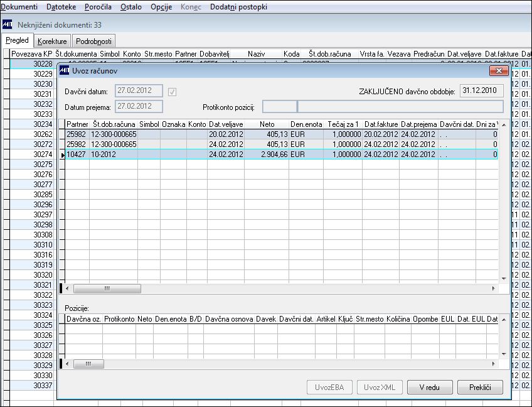This screenshot has width=532, height=407.
Task: Cancel the dialog with Prekliči button
Action: pos(480,388)
